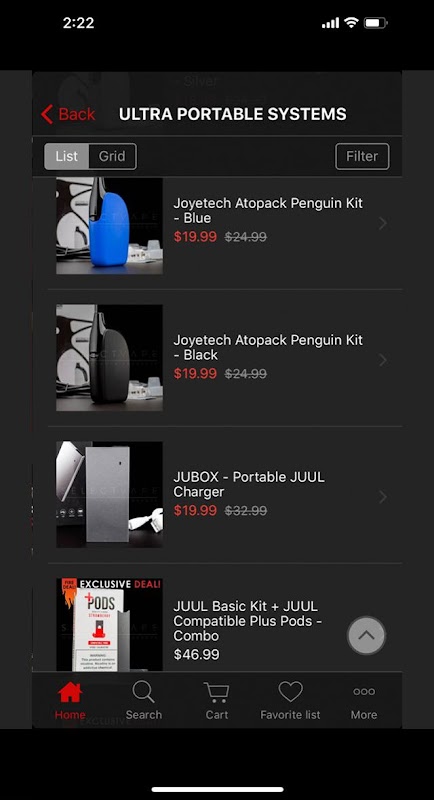The width and height of the screenshot is (434, 800).
Task: Open Search via magnifying glass icon
Action: [x=143, y=692]
